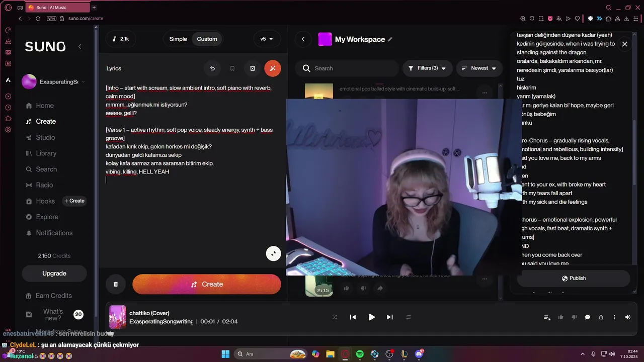Open Radio in the sidebar
The width and height of the screenshot is (644, 362).
(39, 185)
